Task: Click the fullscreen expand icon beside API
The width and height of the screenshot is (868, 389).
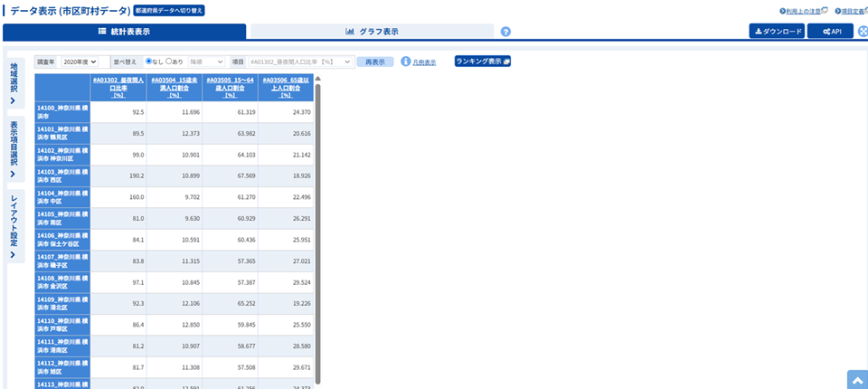Action: 863,32
